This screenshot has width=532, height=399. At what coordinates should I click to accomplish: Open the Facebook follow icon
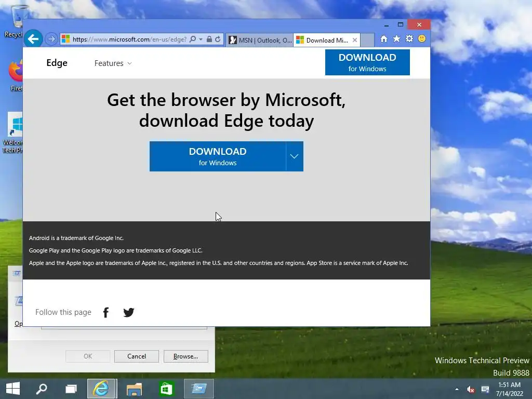coord(106,312)
